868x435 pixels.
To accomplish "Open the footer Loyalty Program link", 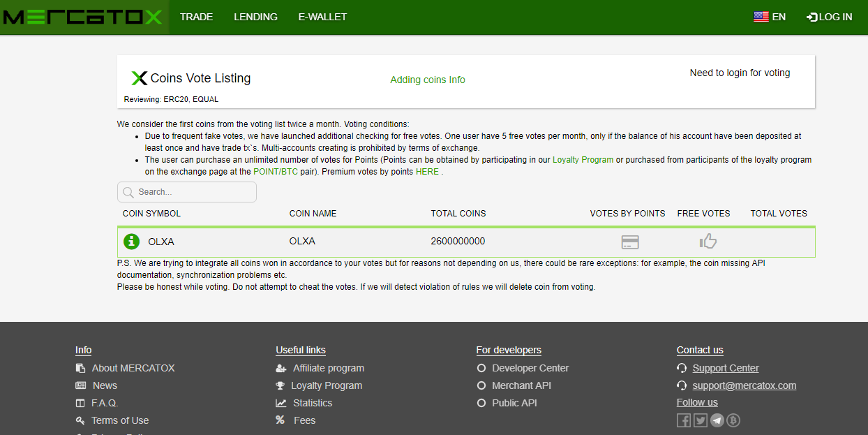I will coord(327,385).
